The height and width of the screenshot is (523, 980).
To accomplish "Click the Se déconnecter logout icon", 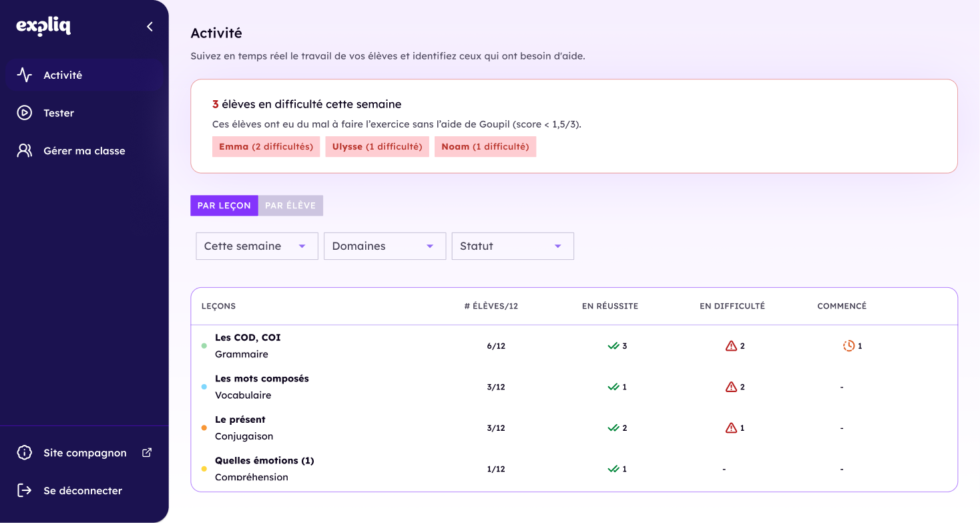I will pos(25,490).
